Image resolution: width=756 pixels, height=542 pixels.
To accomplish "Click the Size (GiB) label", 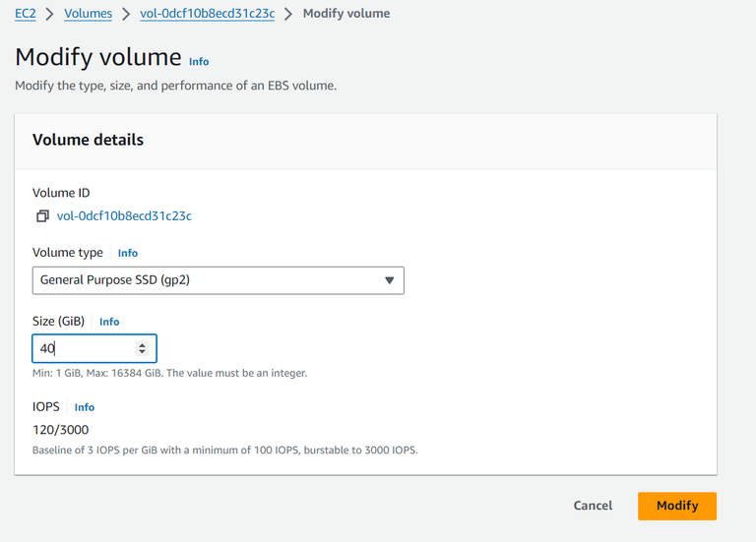I will pos(59,322).
